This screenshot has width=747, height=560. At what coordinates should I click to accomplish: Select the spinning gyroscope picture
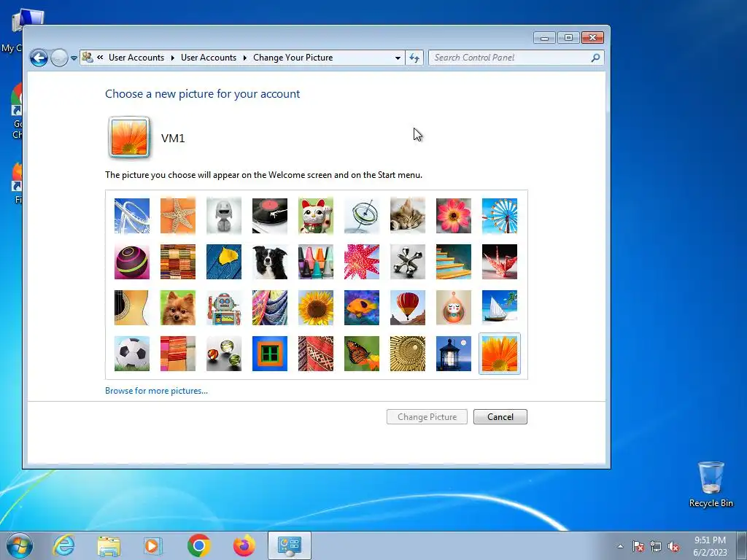362,216
